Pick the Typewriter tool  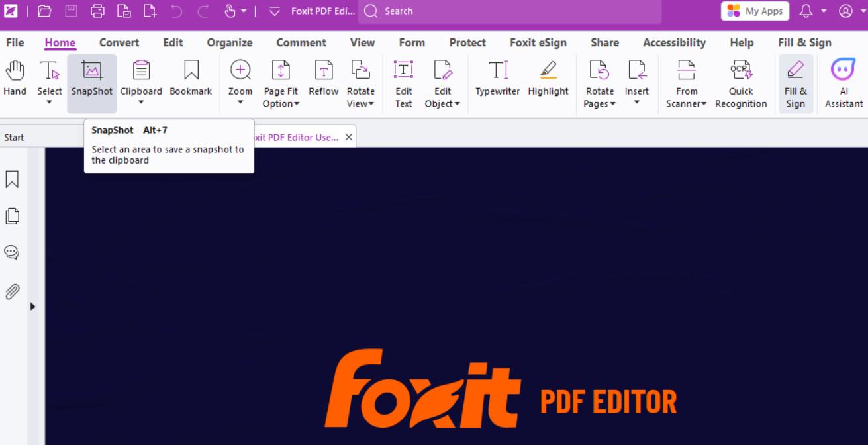pos(497,78)
